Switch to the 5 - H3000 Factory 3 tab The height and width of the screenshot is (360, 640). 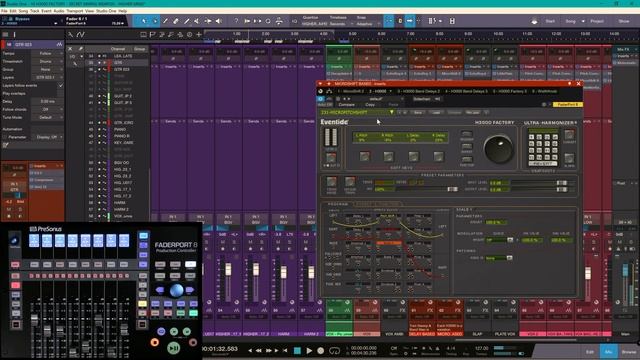[x=510, y=91]
